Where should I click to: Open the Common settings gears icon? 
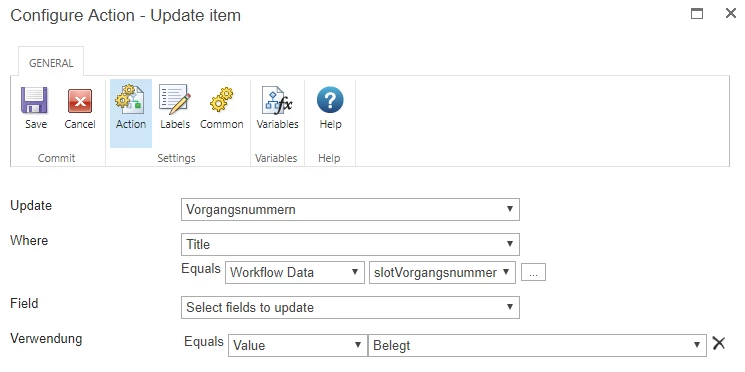click(x=221, y=99)
